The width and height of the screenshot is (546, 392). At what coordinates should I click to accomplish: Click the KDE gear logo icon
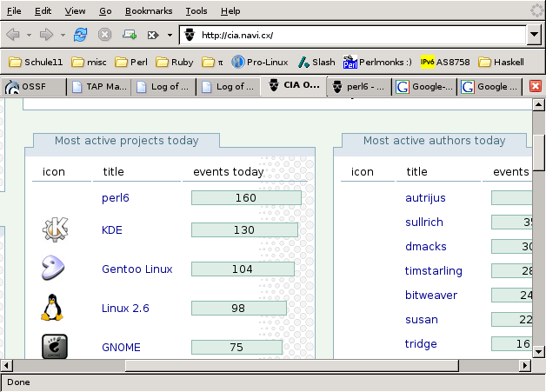pos(55,230)
